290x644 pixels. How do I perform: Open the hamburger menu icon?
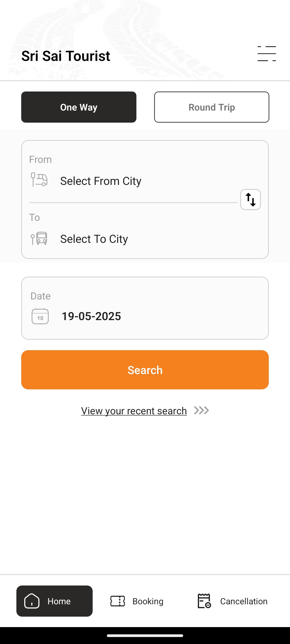tap(266, 54)
